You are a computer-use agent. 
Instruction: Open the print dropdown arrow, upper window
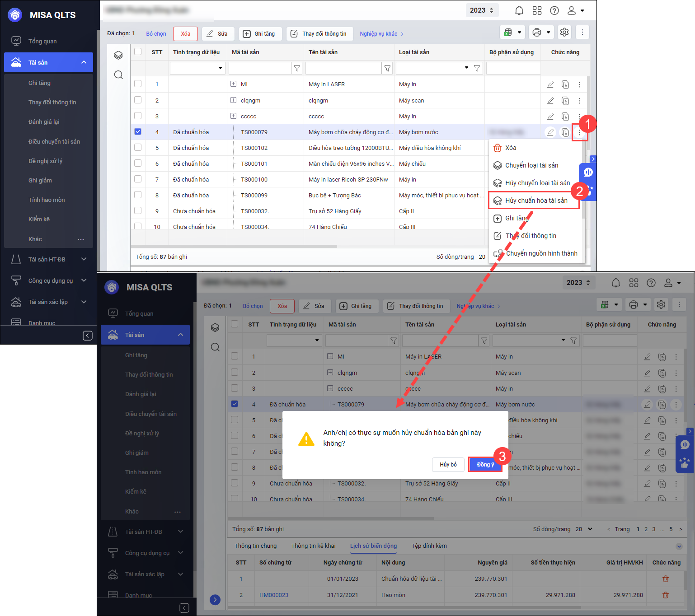pos(548,32)
